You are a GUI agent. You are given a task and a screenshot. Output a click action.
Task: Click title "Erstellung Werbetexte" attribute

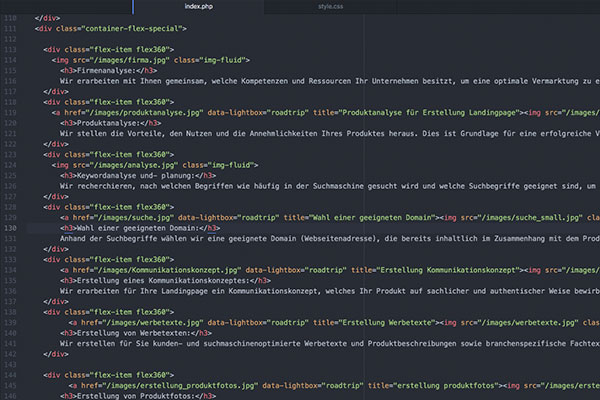pos(387,323)
